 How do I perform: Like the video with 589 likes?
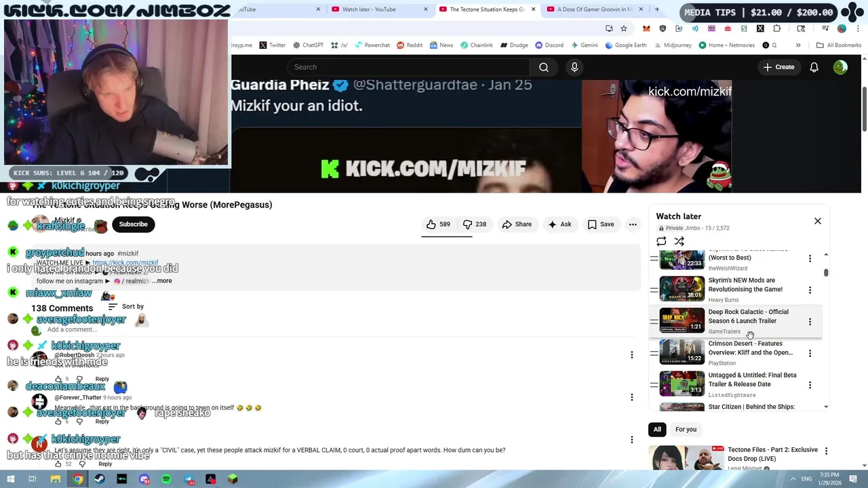pyautogui.click(x=439, y=224)
